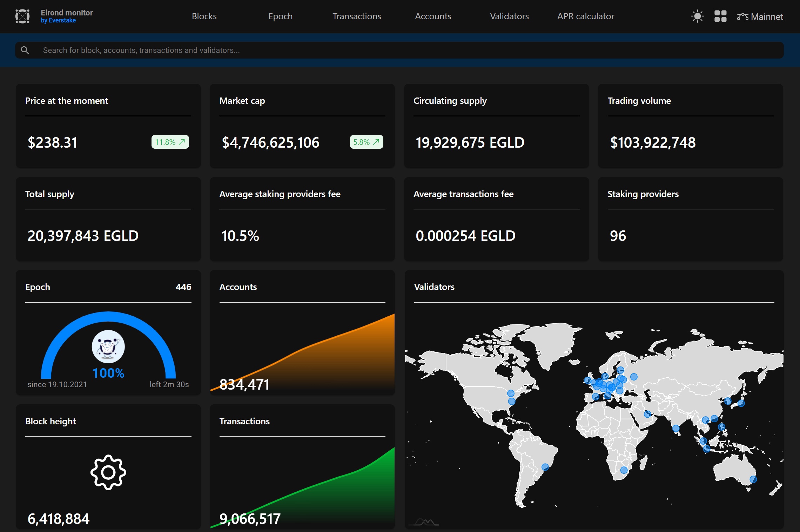Click the Block height gear icon
Image resolution: width=800 pixels, height=532 pixels.
(x=108, y=472)
